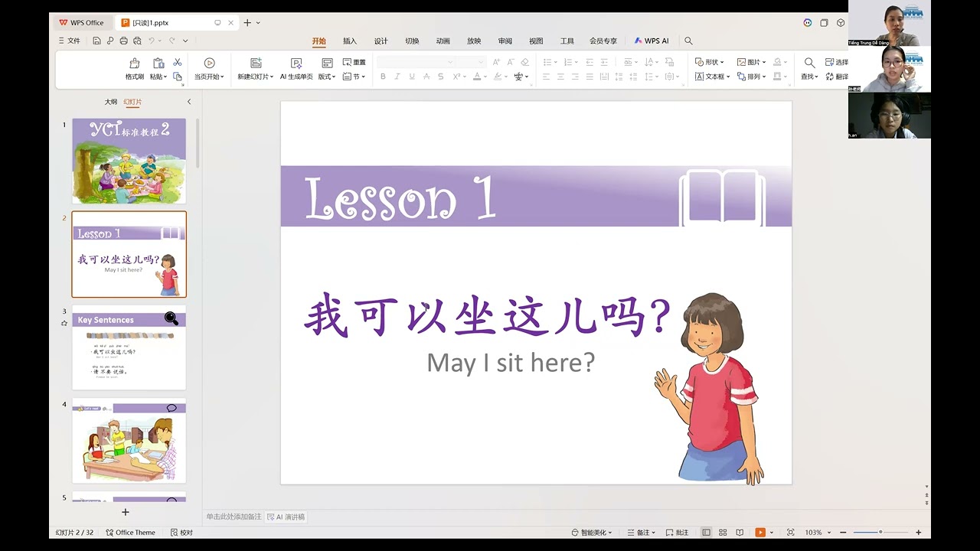This screenshot has height=551, width=980.
Task: Expand the quick access toolbar arrow
Action: [185, 41]
